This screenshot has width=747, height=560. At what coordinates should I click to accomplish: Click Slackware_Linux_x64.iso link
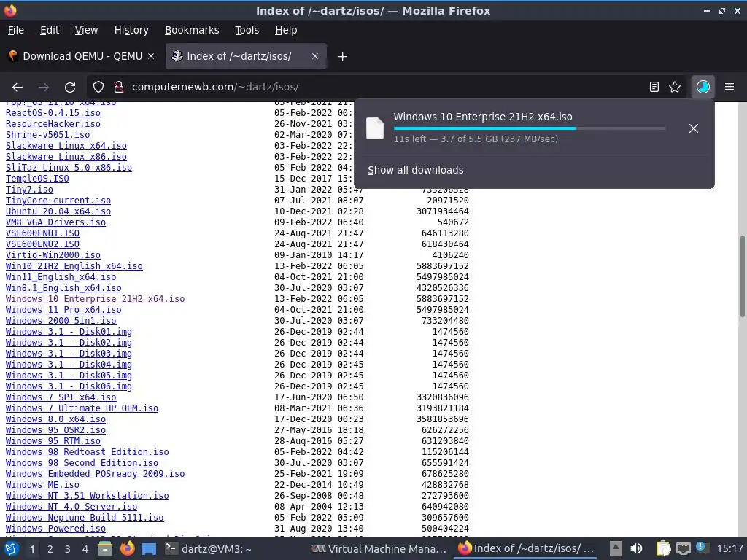point(66,146)
